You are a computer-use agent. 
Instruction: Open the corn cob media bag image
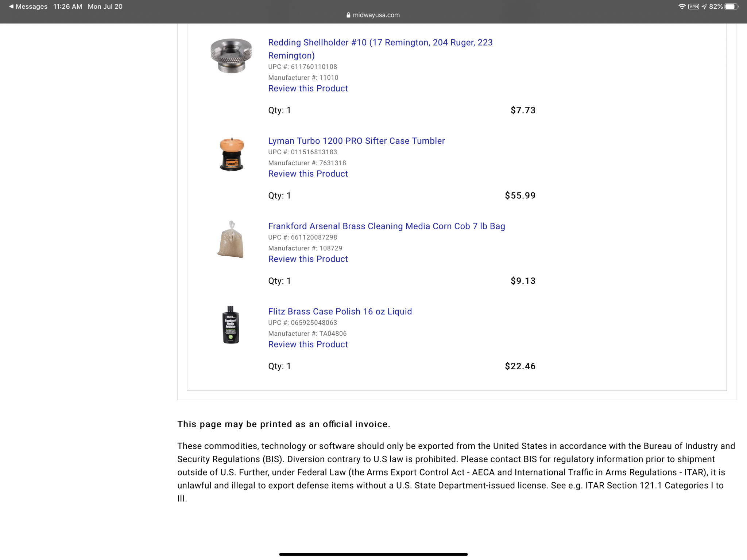click(231, 240)
